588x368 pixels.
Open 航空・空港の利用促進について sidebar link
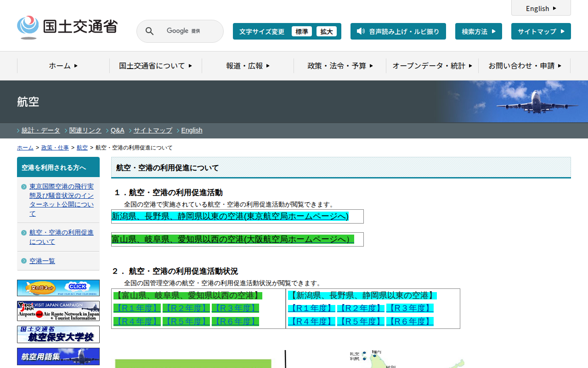62,237
